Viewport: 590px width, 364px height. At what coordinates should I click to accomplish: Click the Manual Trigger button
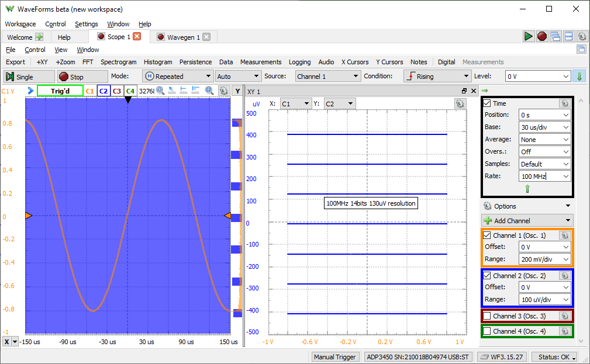point(334,357)
